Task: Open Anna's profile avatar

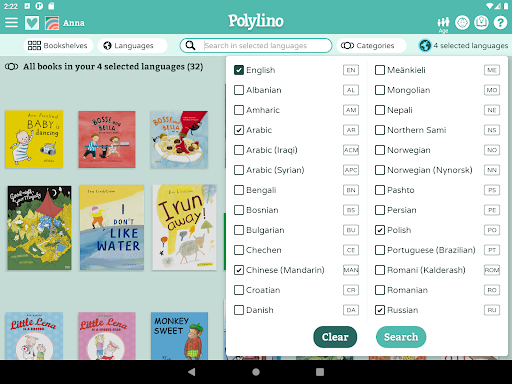Action: (x=52, y=23)
